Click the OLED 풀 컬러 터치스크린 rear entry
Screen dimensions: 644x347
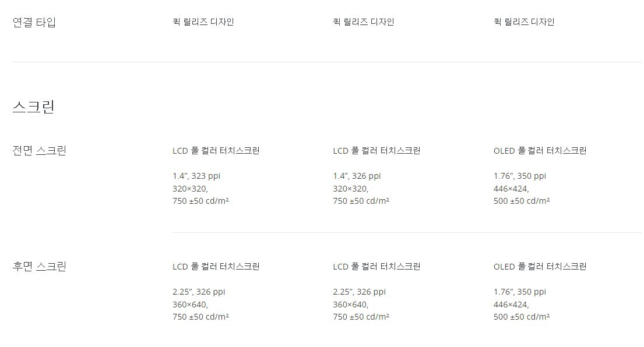(x=540, y=267)
